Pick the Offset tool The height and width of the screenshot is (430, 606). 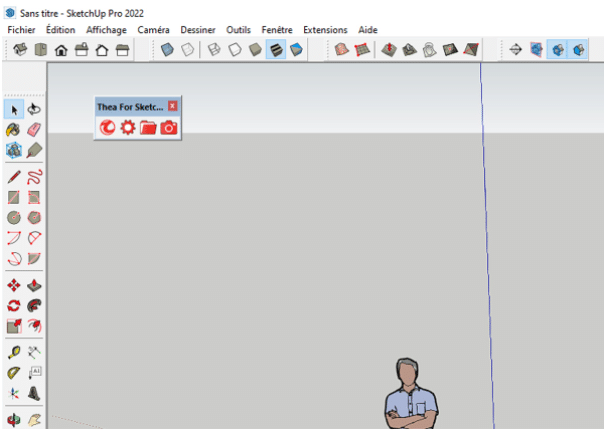pos(34,326)
